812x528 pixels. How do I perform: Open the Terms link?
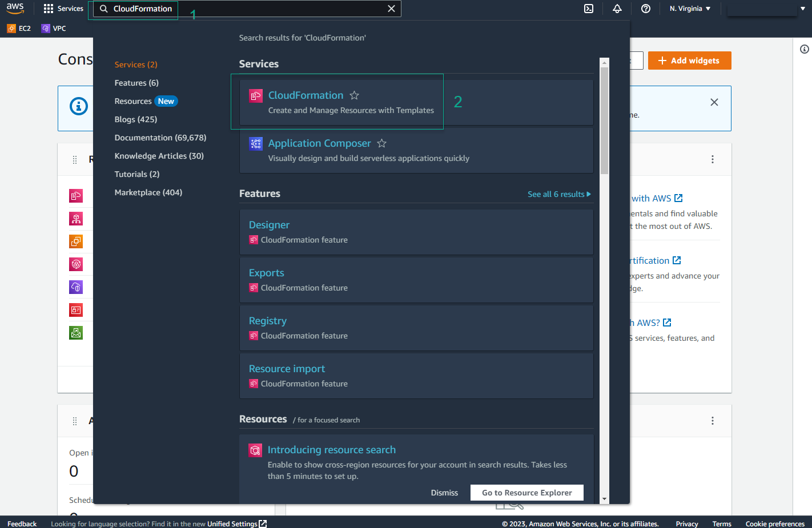pos(722,523)
